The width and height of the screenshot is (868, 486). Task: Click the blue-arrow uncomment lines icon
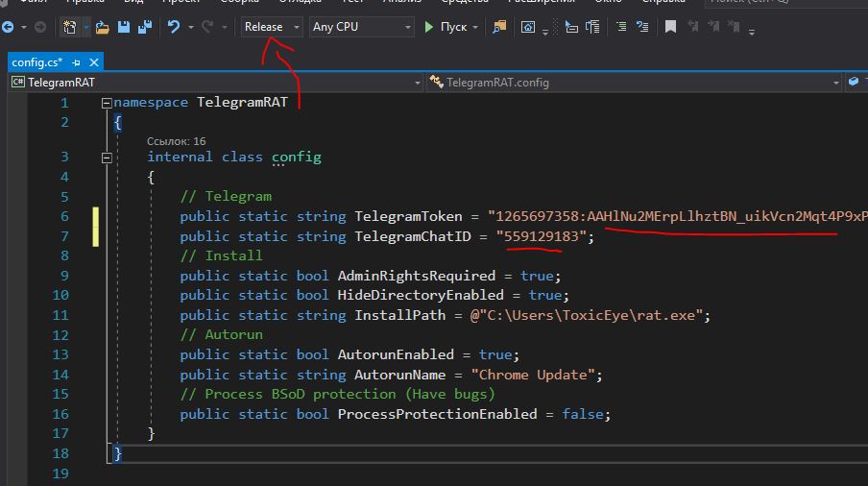pos(642,27)
